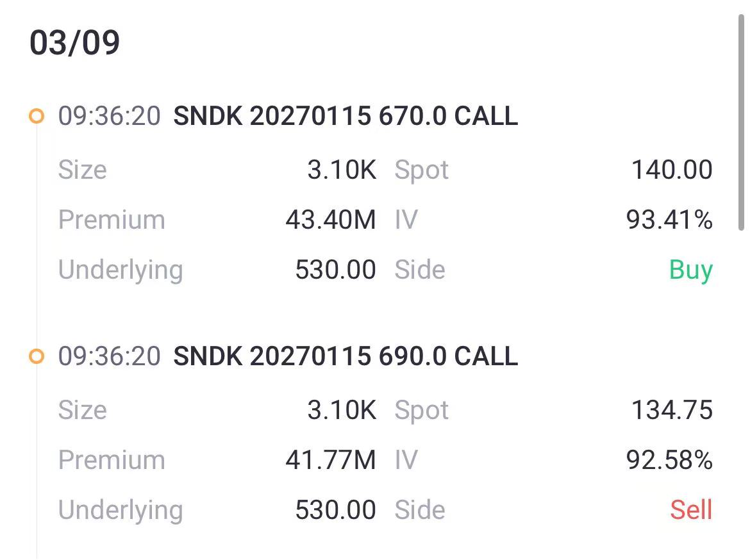
Task: Click the orange marker beside the 690.0 CALL entry
Action: (x=37, y=356)
